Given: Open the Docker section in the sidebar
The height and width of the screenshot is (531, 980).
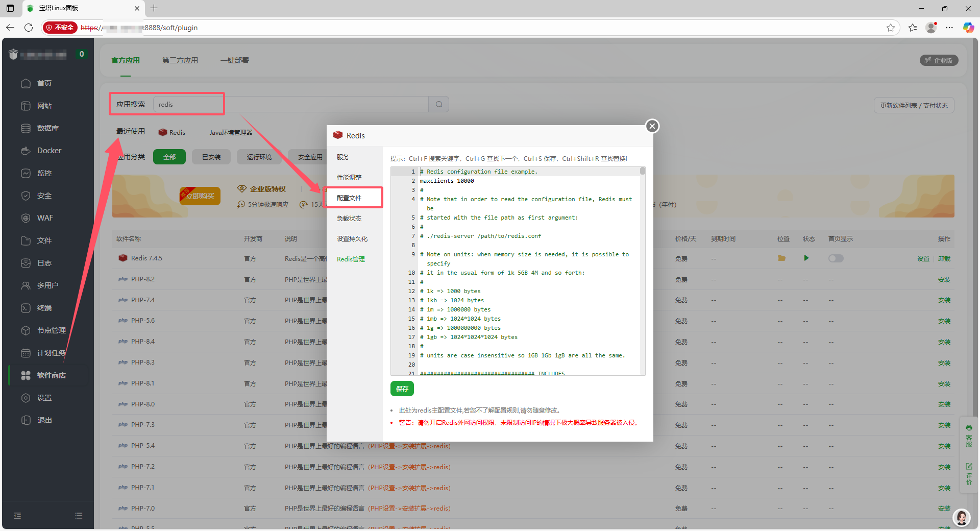Looking at the screenshot, I should point(48,150).
